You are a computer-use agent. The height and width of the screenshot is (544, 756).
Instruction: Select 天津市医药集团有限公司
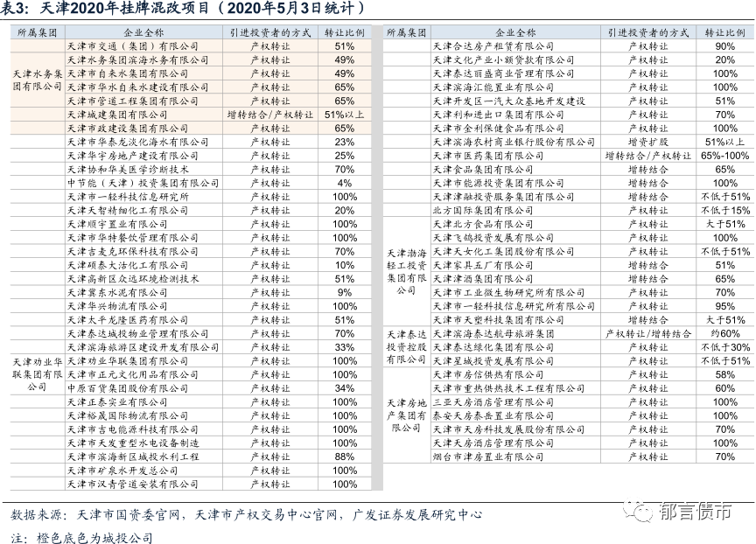tap(488, 156)
